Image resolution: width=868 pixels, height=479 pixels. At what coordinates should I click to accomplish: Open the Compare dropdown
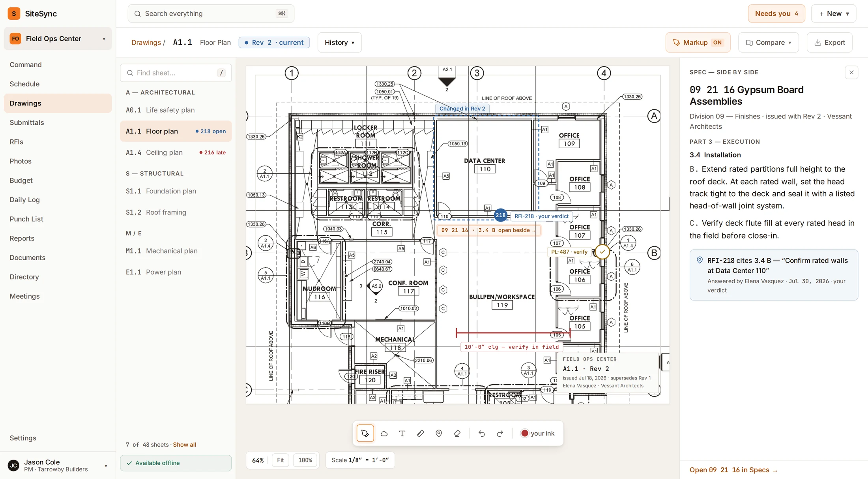(769, 42)
